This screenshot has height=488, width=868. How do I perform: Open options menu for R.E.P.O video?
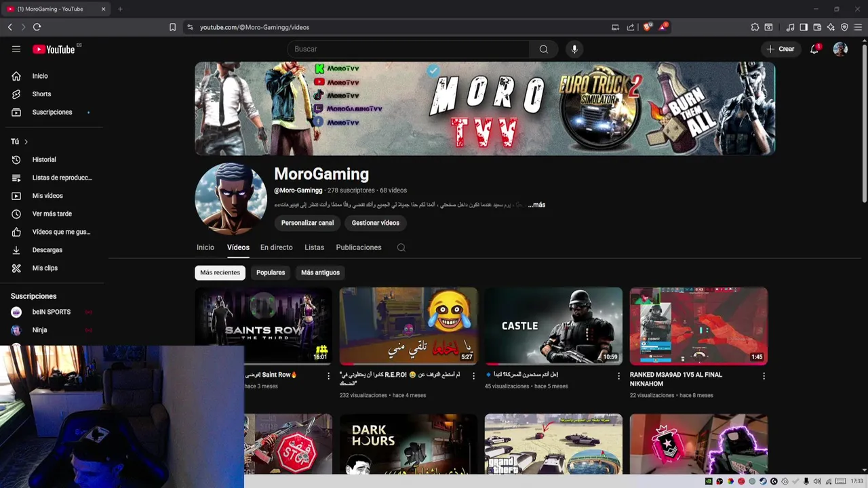[474, 375]
